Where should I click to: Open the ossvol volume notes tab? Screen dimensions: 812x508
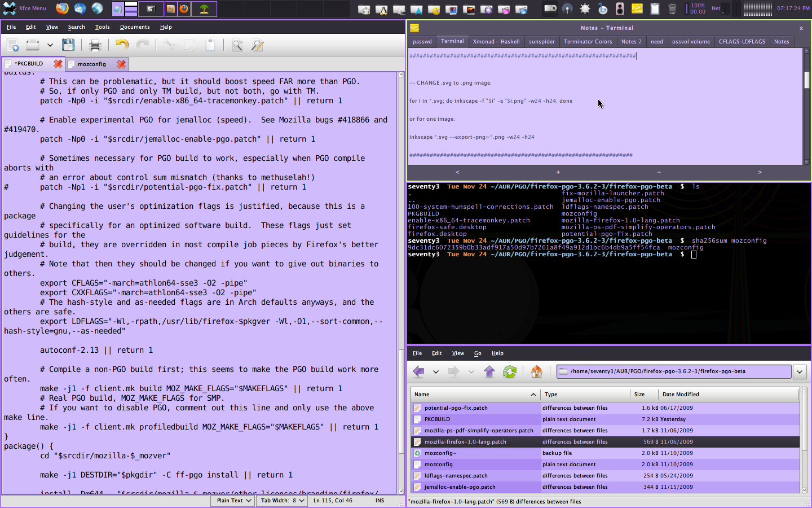tap(691, 42)
